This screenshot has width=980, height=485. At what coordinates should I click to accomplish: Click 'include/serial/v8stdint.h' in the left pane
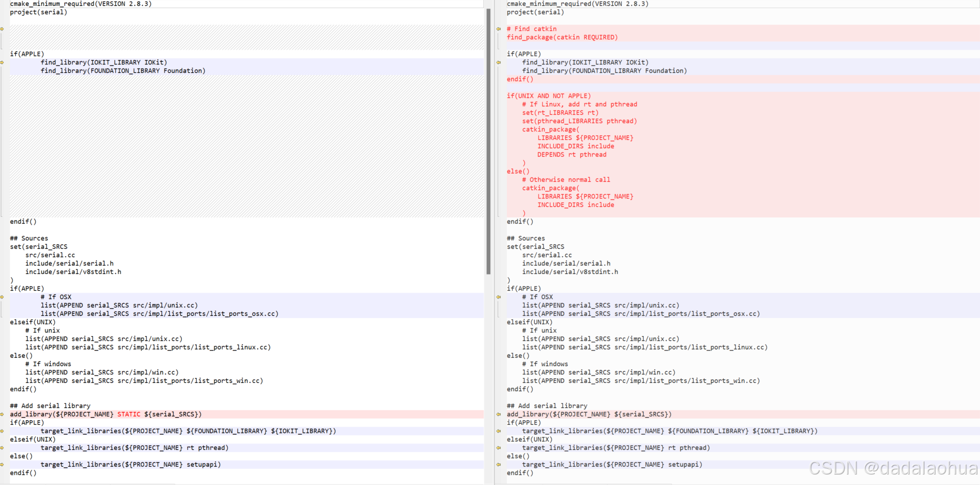73,272
